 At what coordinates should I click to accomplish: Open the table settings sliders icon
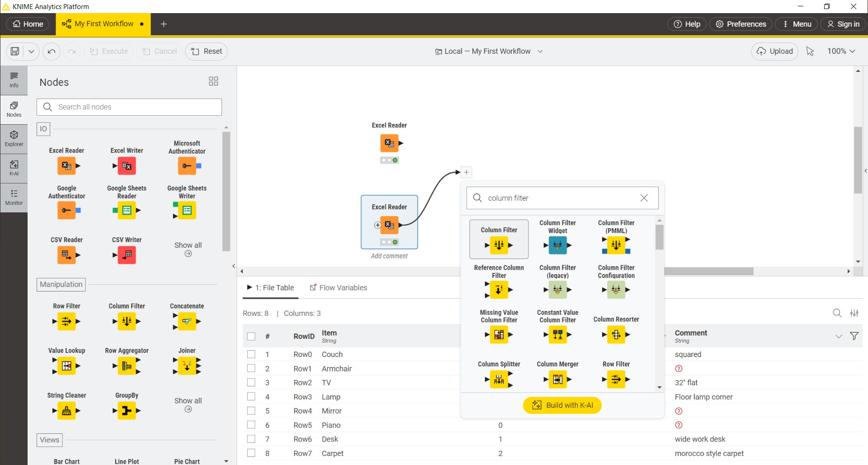[x=854, y=313]
